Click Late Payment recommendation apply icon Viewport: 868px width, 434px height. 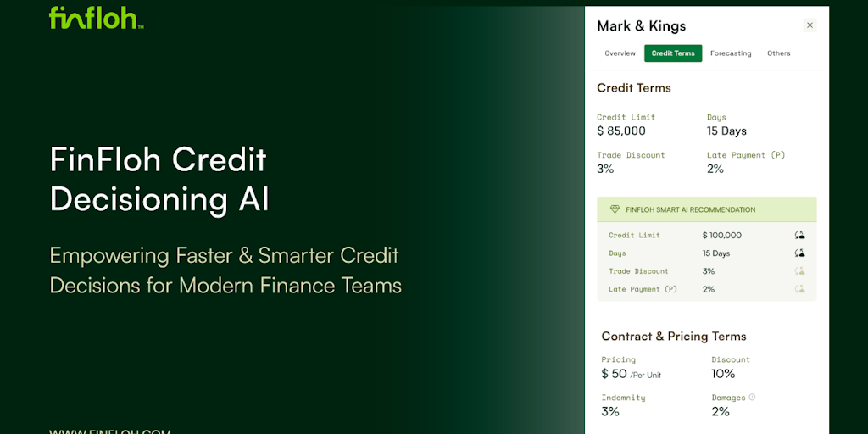coord(799,289)
